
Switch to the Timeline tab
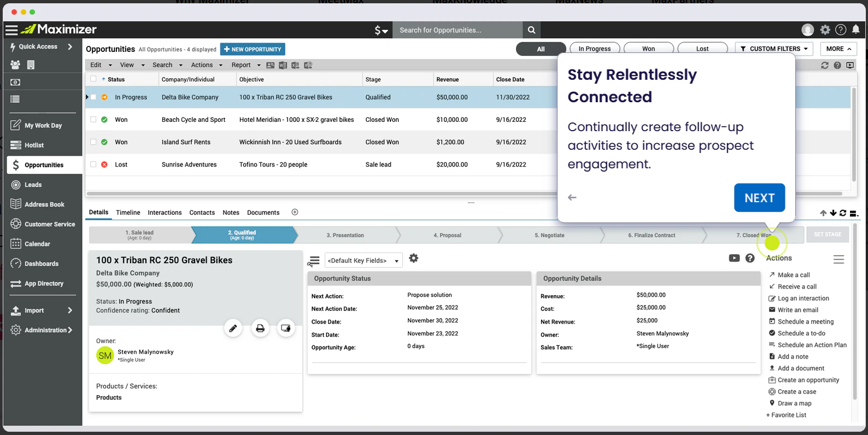coord(128,213)
